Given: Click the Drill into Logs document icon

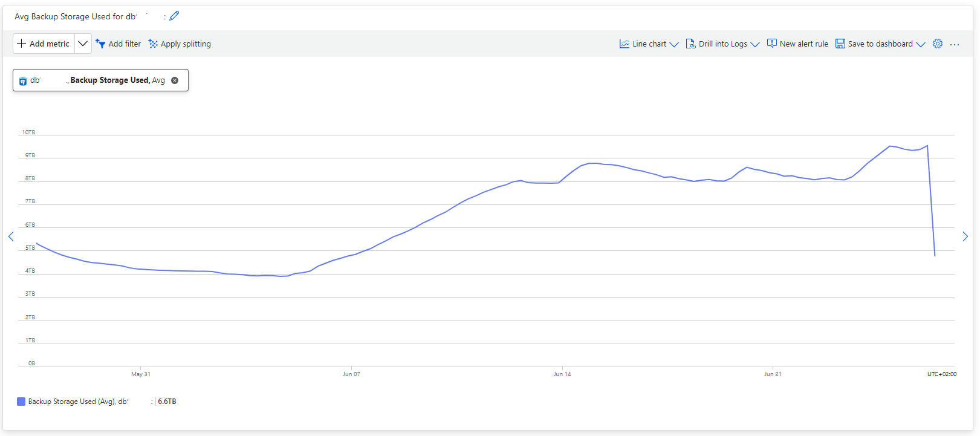Looking at the screenshot, I should coord(690,44).
